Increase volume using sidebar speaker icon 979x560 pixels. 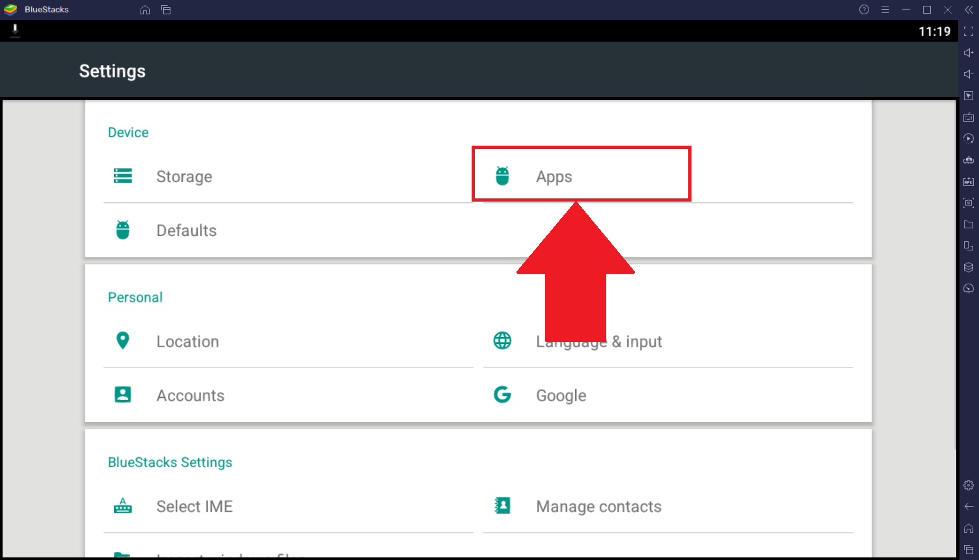969,53
